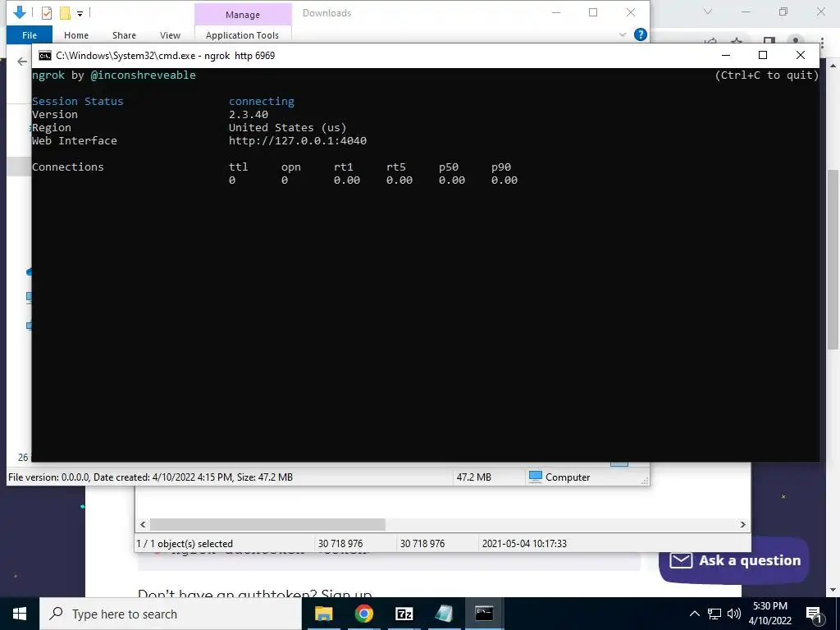Click the envelope icon on Ask a question
The image size is (840, 630).
pos(681,560)
